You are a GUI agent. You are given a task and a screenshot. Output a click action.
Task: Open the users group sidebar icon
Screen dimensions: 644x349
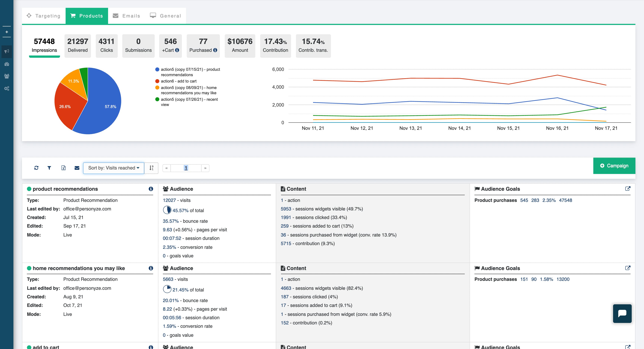tap(7, 76)
